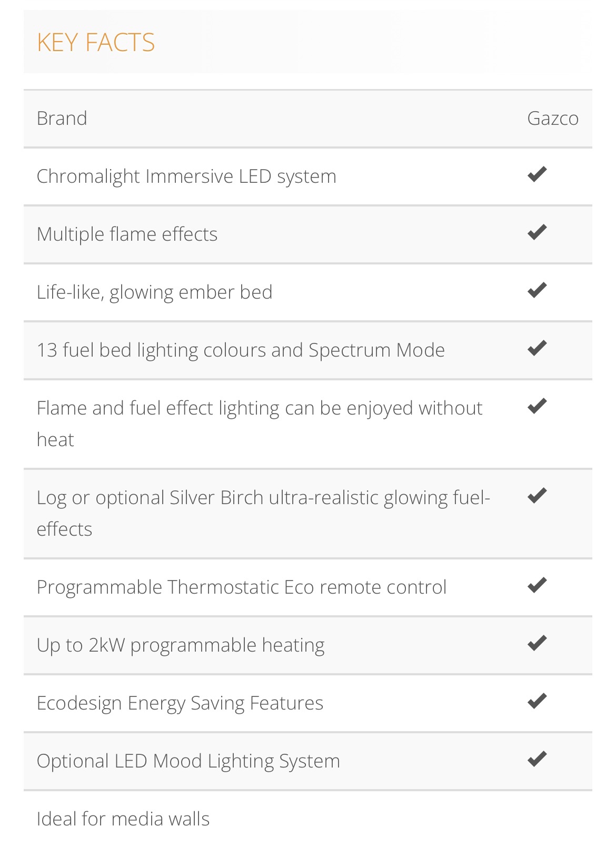Click checkmark for Up to 2kW heating
616x846 pixels.
(537, 643)
